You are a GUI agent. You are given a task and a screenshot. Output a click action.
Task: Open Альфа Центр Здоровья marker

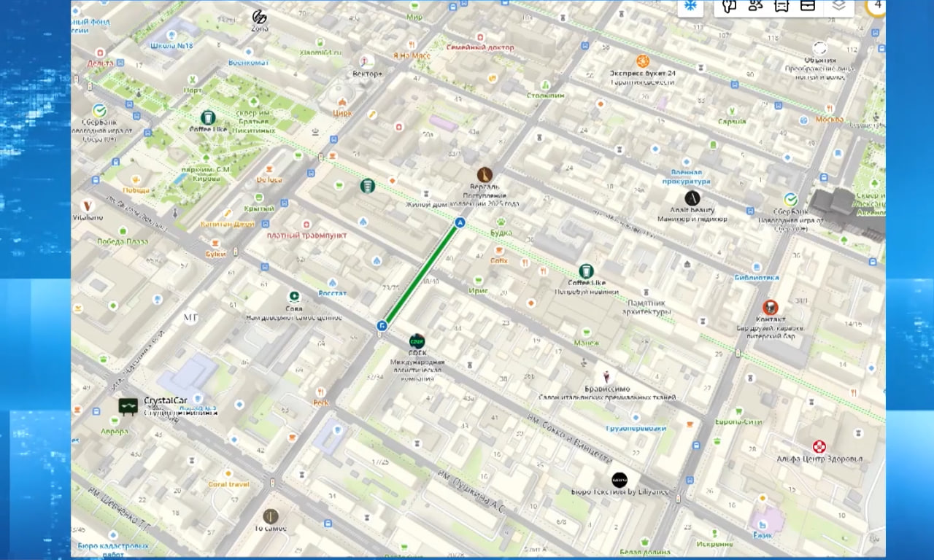pos(819,446)
